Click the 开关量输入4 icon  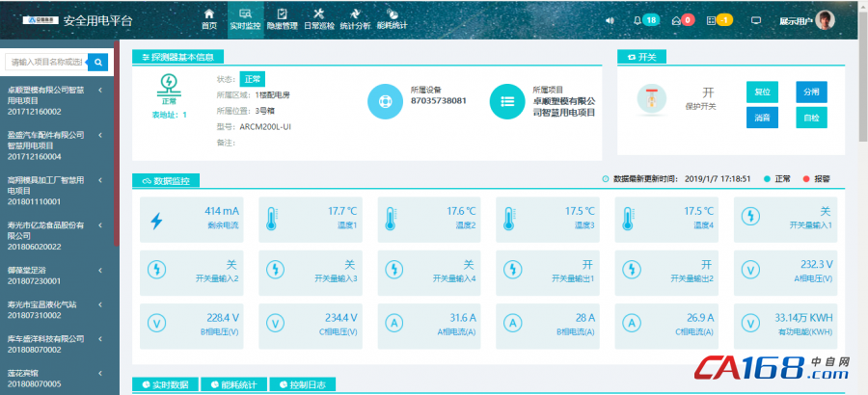pos(394,270)
